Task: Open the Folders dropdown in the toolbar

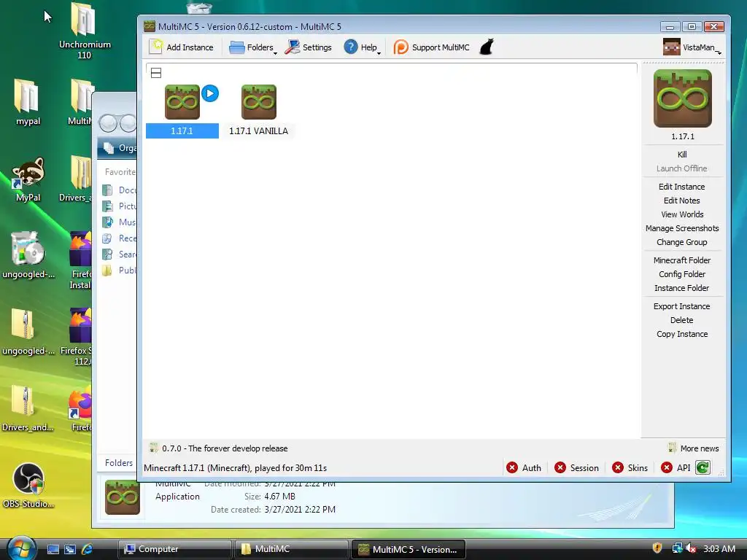Action: coord(253,47)
